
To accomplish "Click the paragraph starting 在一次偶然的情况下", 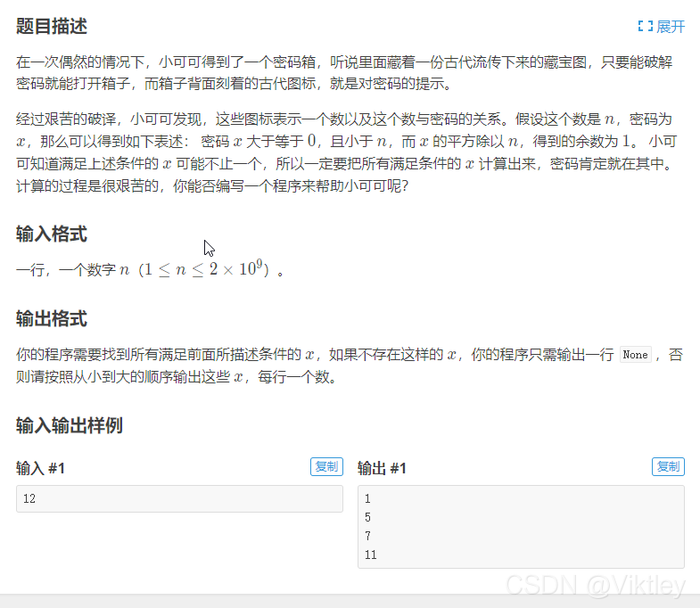I will (344, 73).
